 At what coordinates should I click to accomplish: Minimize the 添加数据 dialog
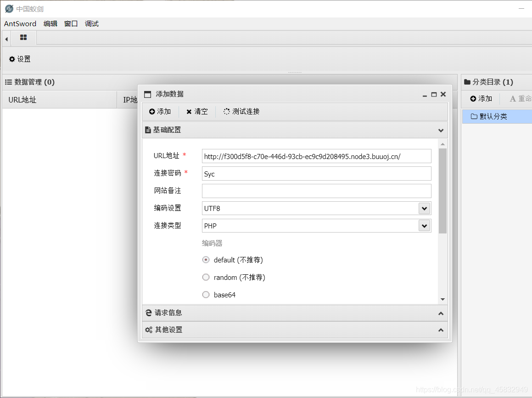point(425,95)
